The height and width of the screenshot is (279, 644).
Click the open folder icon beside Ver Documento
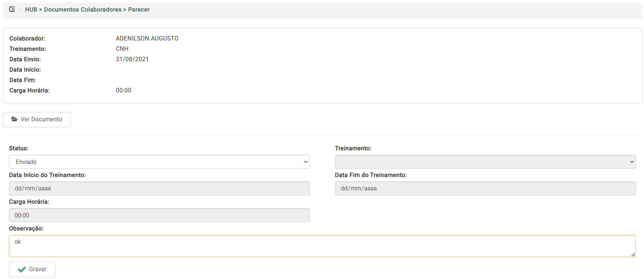[x=14, y=119]
